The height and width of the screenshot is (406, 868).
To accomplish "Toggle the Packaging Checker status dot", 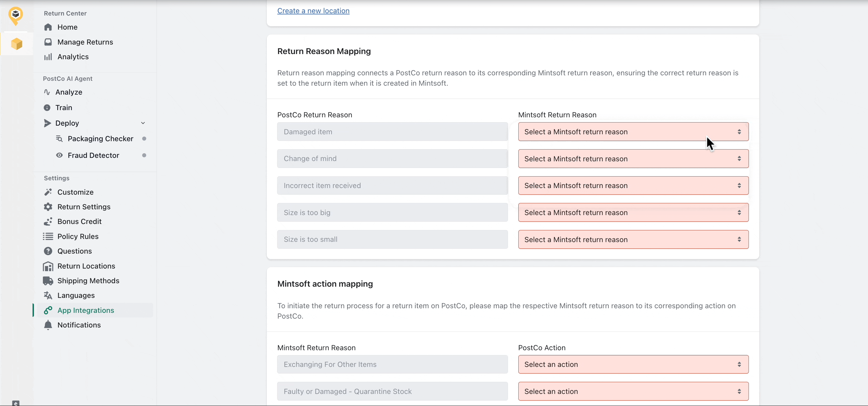I will tap(144, 139).
